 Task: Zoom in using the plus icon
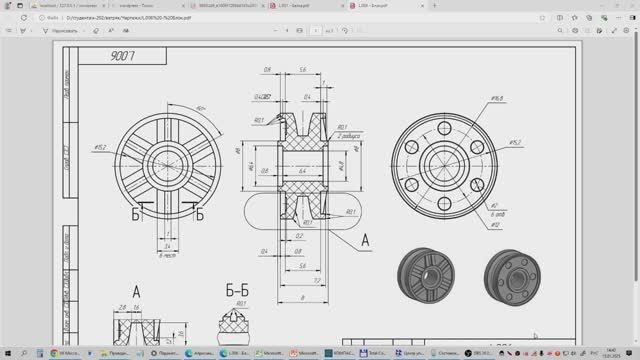click(x=287, y=31)
